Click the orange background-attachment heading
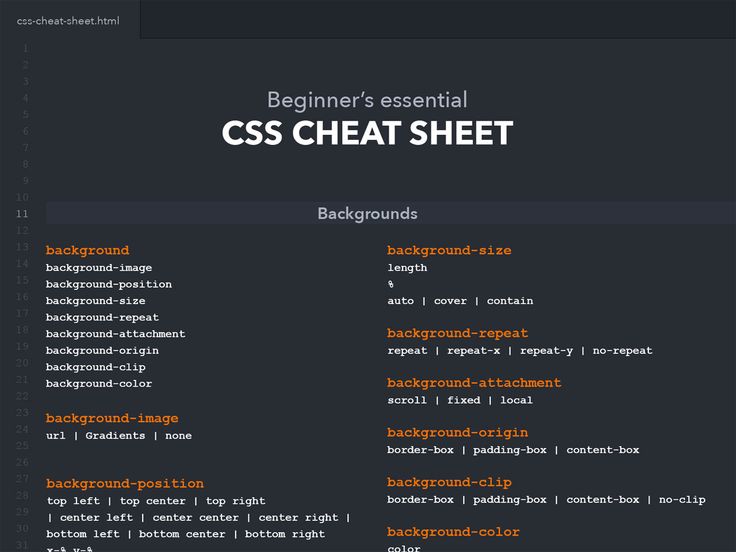Image resolution: width=736 pixels, height=552 pixels. [x=474, y=383]
